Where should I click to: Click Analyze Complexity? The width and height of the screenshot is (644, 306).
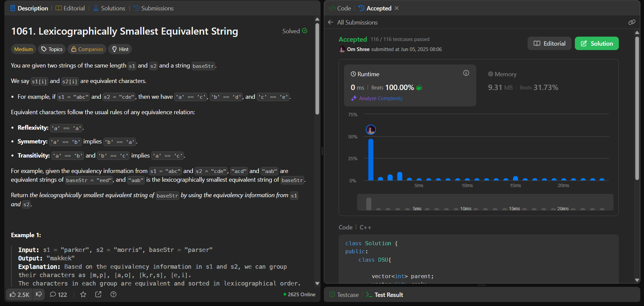pos(377,98)
